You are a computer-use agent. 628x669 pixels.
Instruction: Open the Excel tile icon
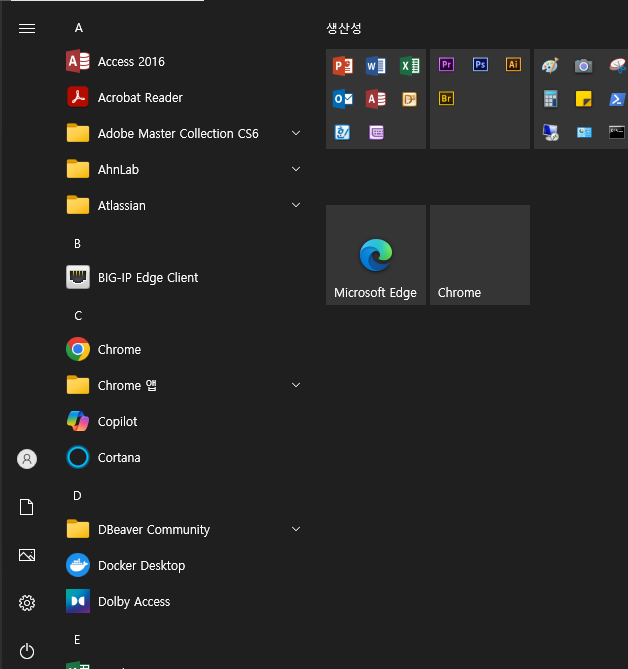click(x=410, y=66)
